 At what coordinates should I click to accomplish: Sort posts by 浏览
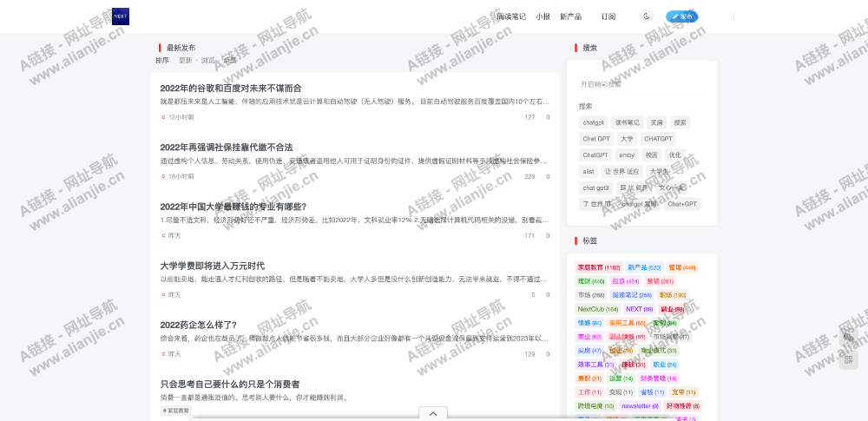coord(208,61)
